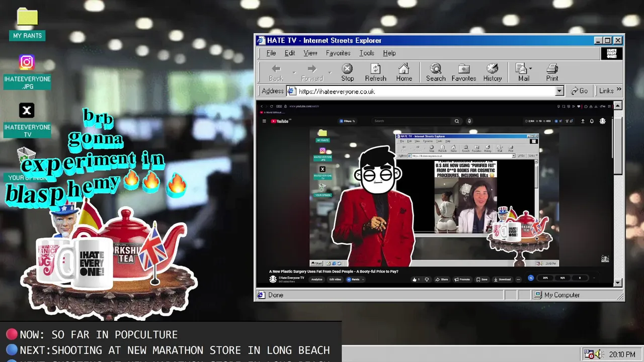This screenshot has height=362, width=644.
Task: Stop page loading with Stop icon
Action: (347, 68)
